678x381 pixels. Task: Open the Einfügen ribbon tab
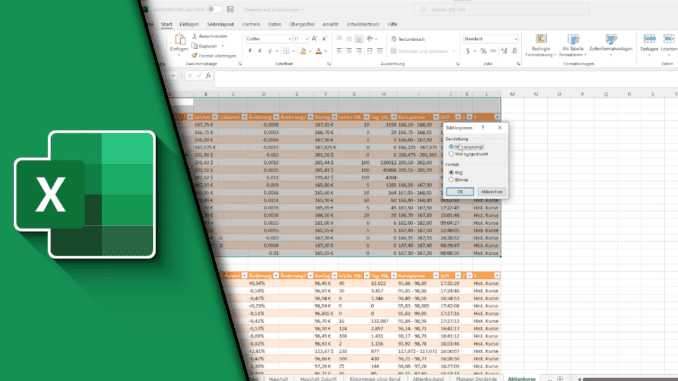pos(189,24)
